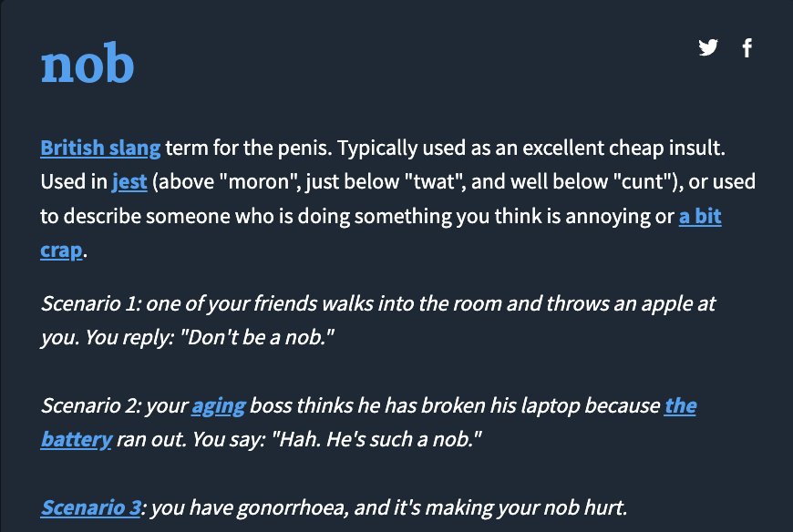Open the "jest" definition link
The width and height of the screenshot is (793, 532).
[129, 181]
